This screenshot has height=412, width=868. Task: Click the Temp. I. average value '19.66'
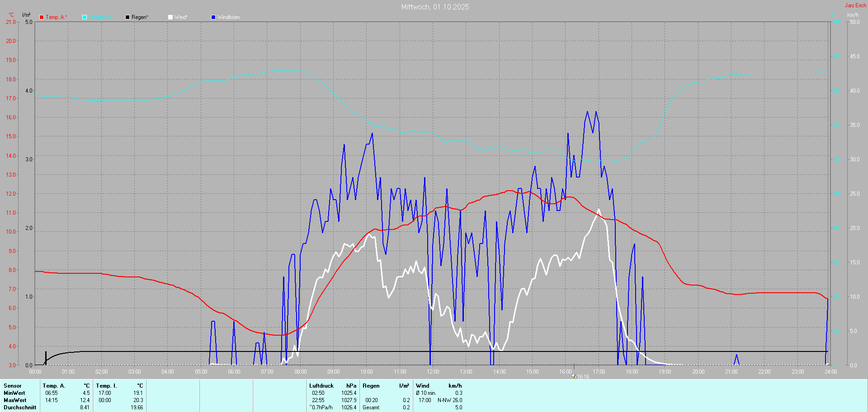click(x=137, y=407)
